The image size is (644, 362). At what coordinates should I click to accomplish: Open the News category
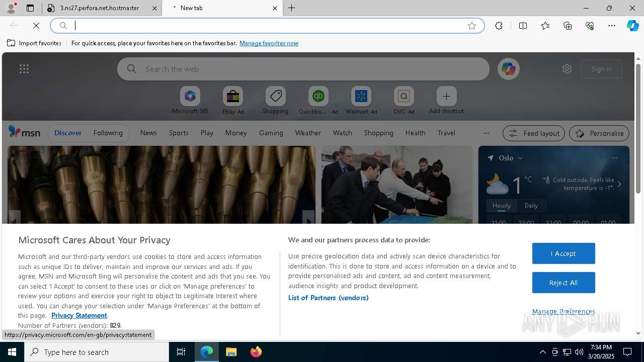coord(148,133)
